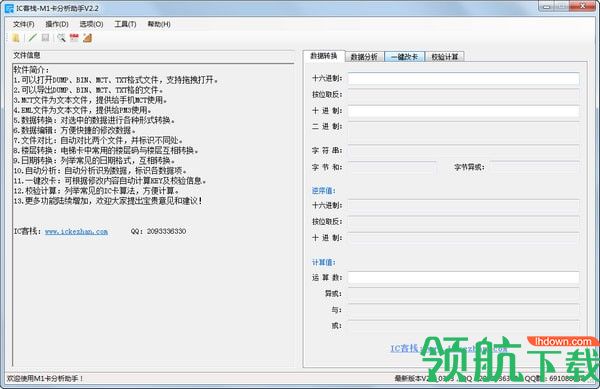The image size is (600, 389).
Task: Click the 按位取反 field under 逆序值
Action: tap(463, 222)
